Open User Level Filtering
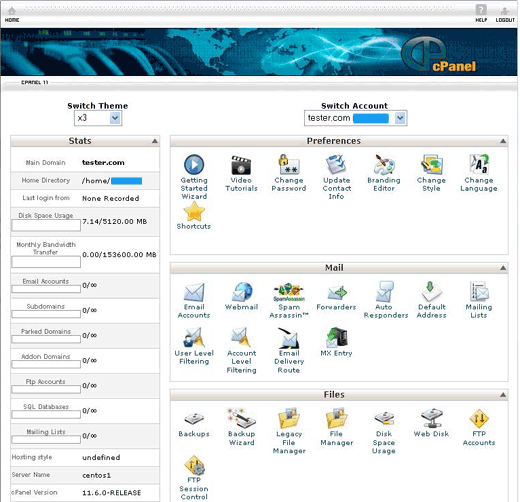Screen dimensions: 520x502 point(194,346)
